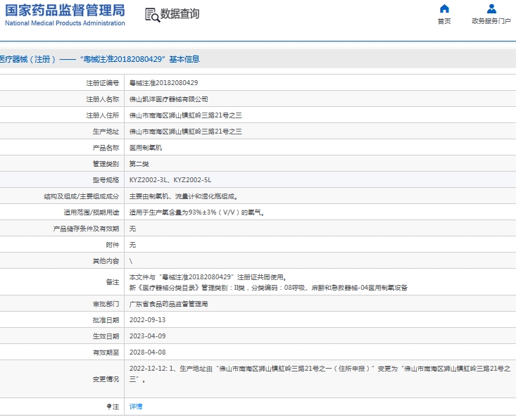
Task: Open the 政务服务门户 person icon
Action: [x=491, y=8]
